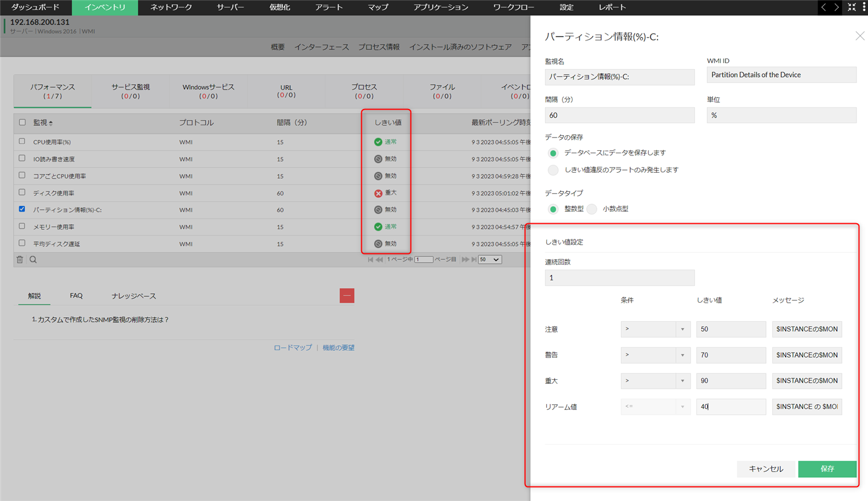Viewport: 868px width, 501px height.
Task: Open the vertical three-dot menu icon
Action: (864, 7)
